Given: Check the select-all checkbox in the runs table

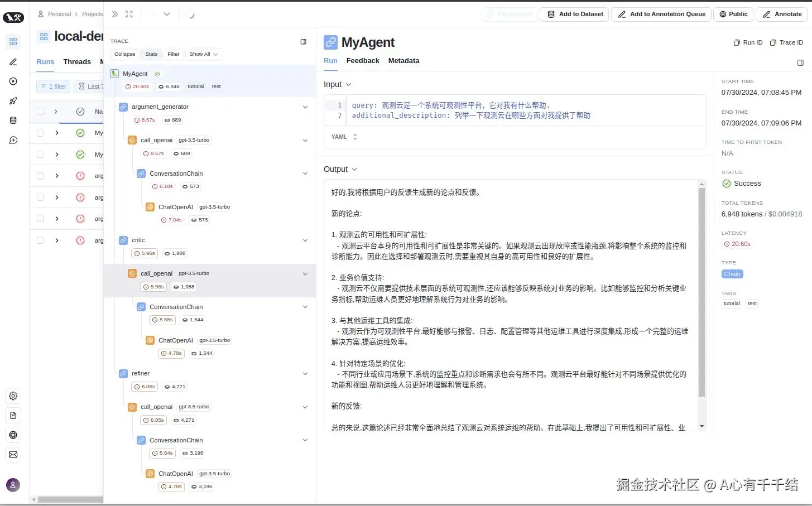Looking at the screenshot, I should click(40, 111).
